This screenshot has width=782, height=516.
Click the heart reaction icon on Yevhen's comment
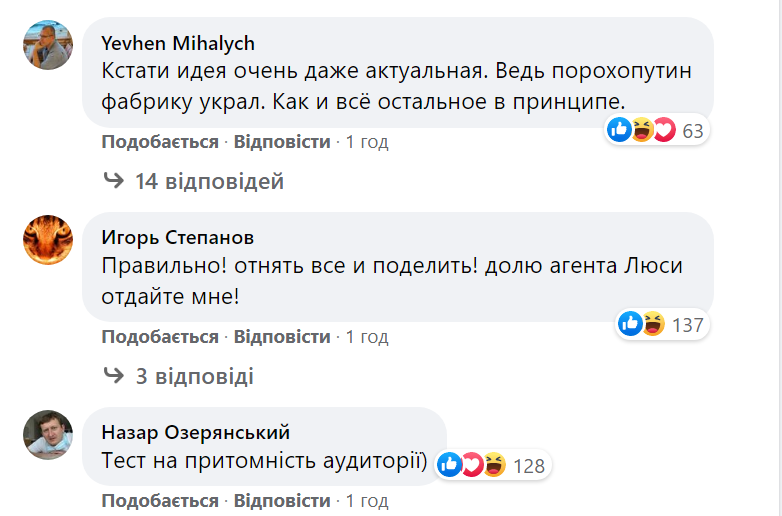tap(664, 130)
